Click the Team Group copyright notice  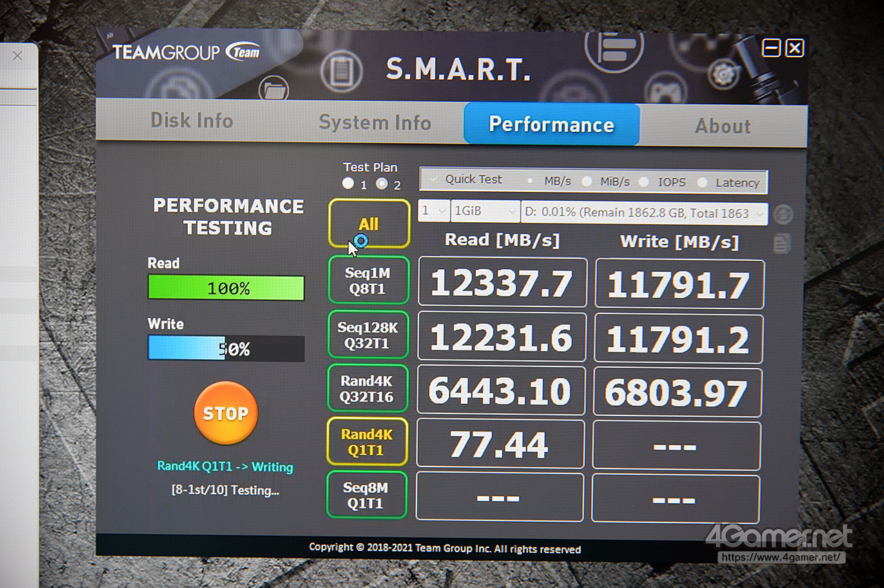pos(445,549)
